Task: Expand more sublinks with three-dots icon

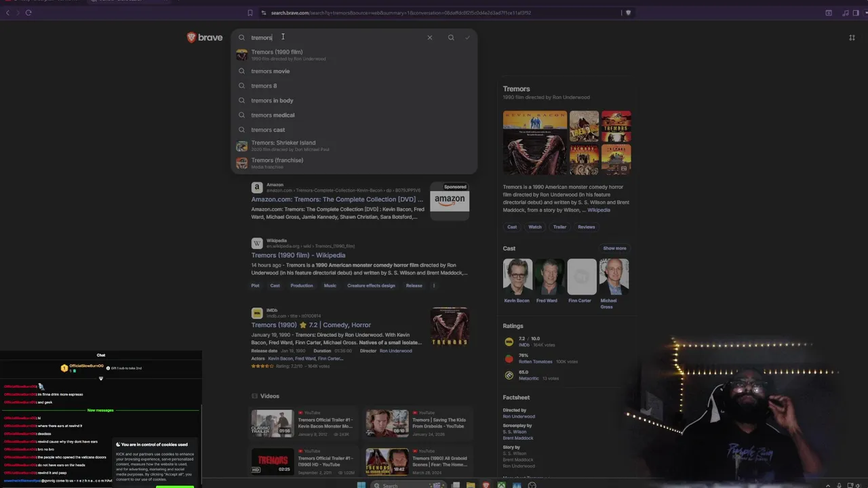Action: pyautogui.click(x=434, y=285)
